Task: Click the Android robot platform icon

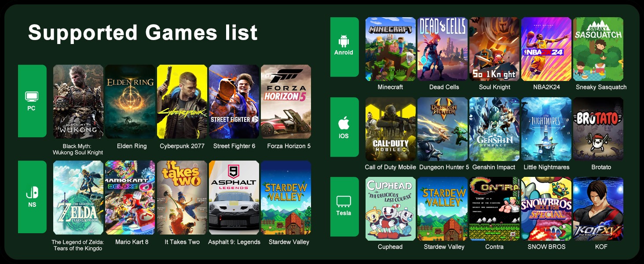Action: point(344,41)
